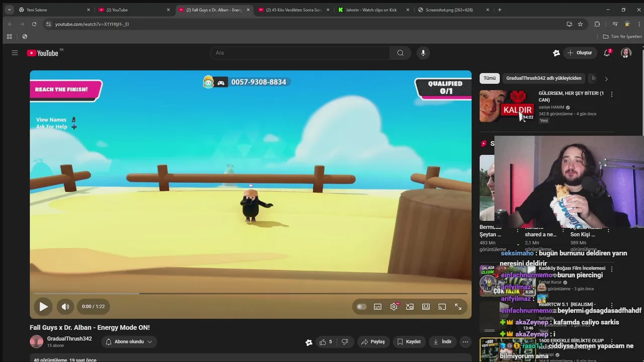Switch to miniplayer mode
Screen dimensions: 644x362
click(x=410, y=307)
